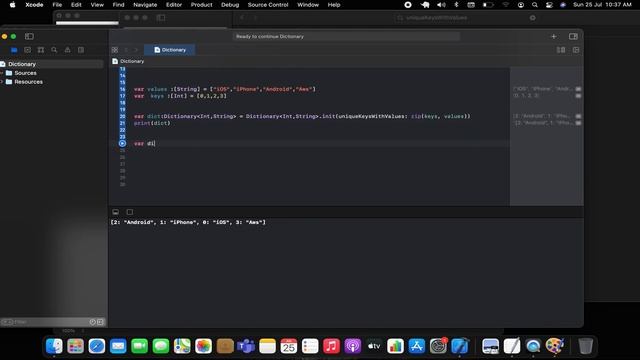Viewport: 640px width, 360px height.
Task: Open the Help menu
Action: (334, 5)
